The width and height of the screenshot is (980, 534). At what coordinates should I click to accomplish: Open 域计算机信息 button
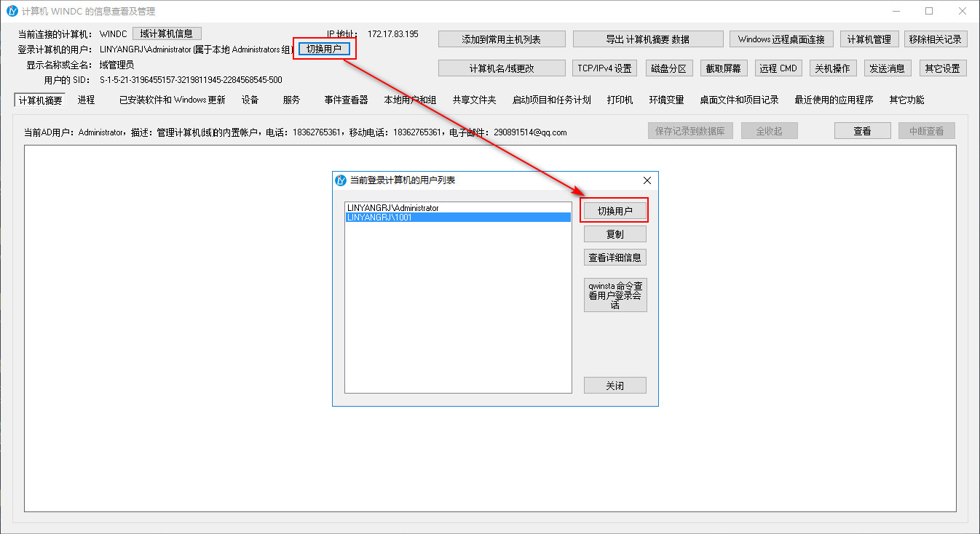tap(167, 33)
